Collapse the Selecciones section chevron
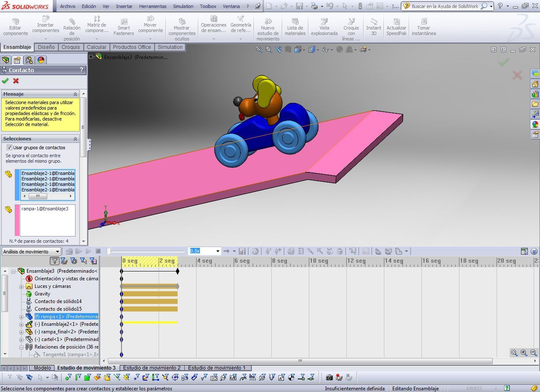This screenshot has height=392, width=540. pyautogui.click(x=76, y=139)
